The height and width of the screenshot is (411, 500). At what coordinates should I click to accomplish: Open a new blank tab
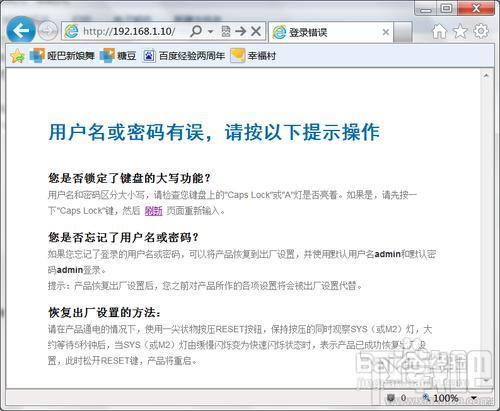click(403, 32)
